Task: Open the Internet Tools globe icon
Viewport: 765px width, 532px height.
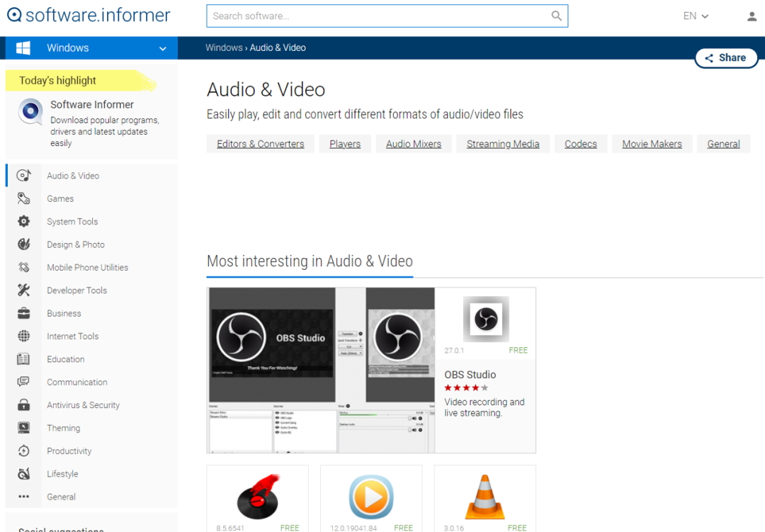Action: coord(23,336)
